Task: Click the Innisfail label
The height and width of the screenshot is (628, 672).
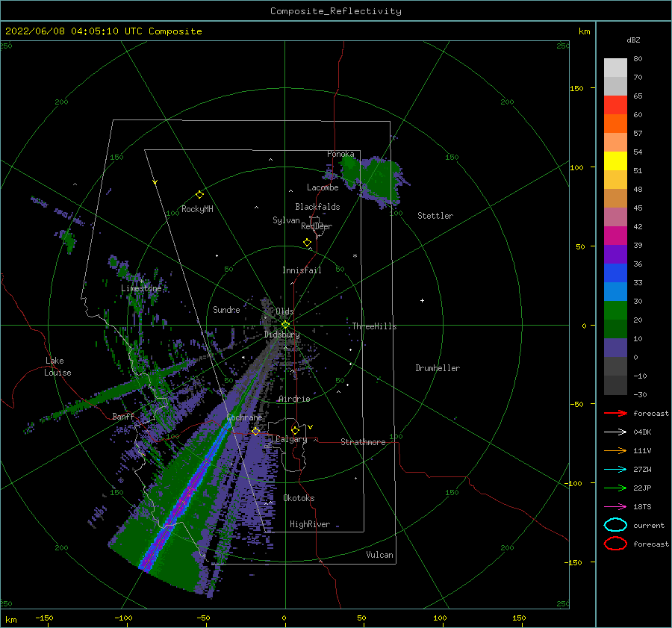Action: tap(302, 270)
